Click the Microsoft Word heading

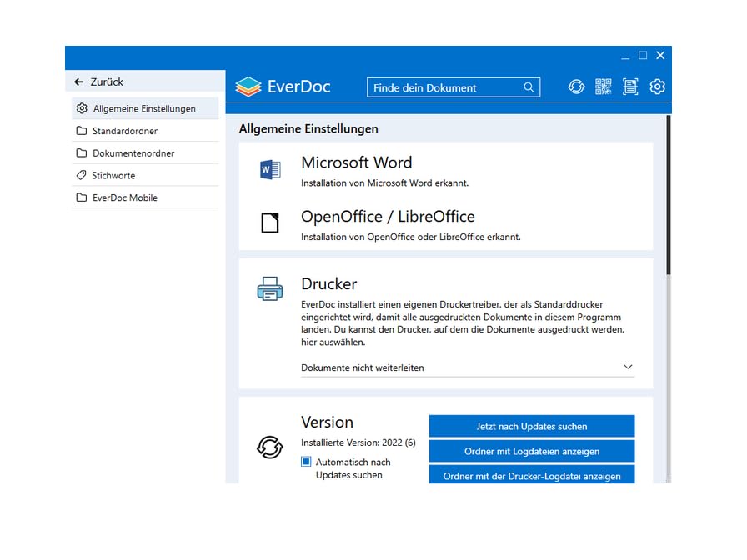pyautogui.click(x=356, y=162)
